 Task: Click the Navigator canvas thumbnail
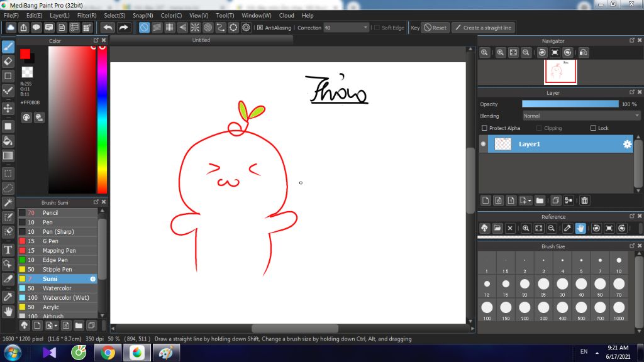tap(560, 72)
